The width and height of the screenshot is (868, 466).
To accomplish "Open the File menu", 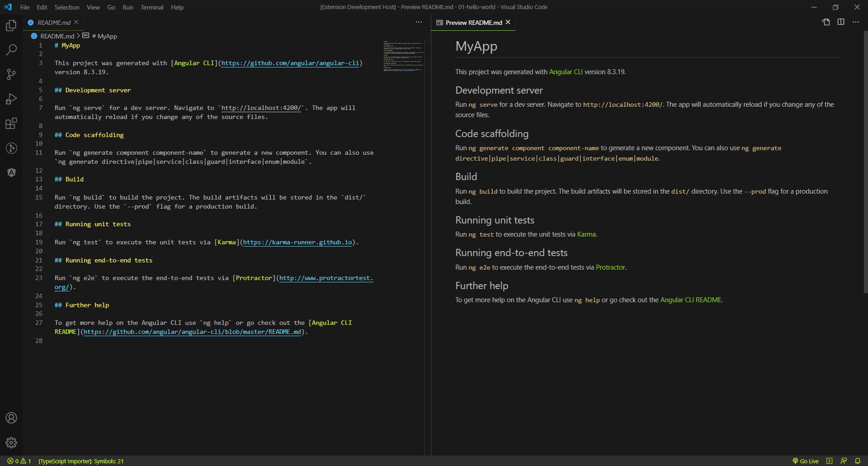I will coord(25,7).
